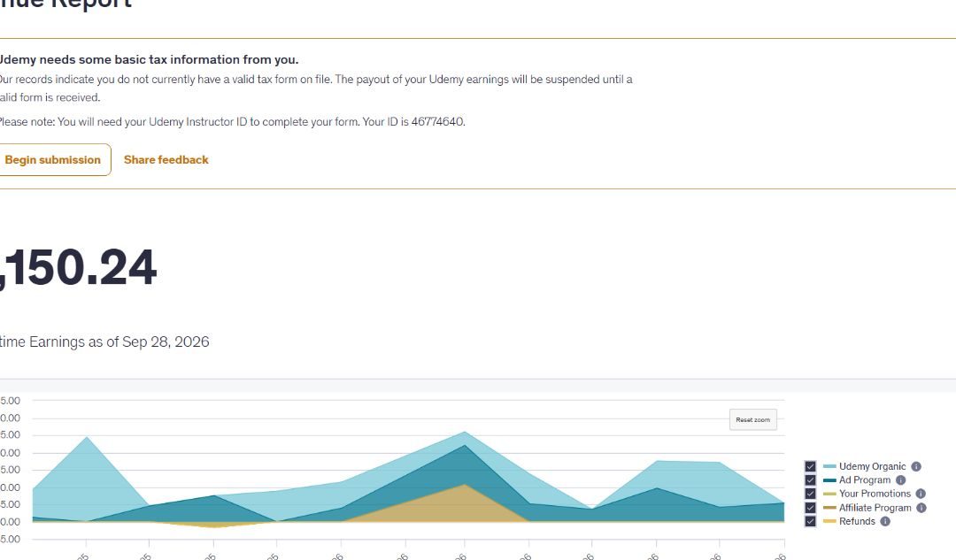
Task: Show info icon beside Udemy Organic
Action: 916,466
